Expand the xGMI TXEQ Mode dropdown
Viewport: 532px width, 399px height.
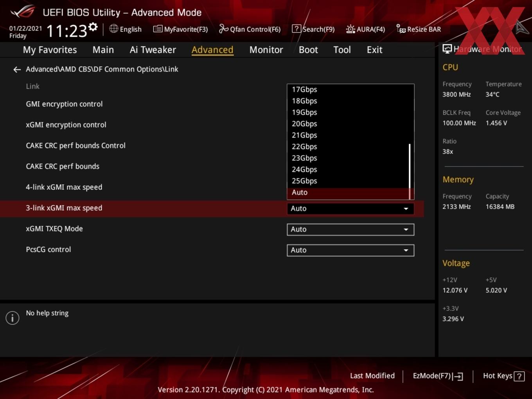350,229
